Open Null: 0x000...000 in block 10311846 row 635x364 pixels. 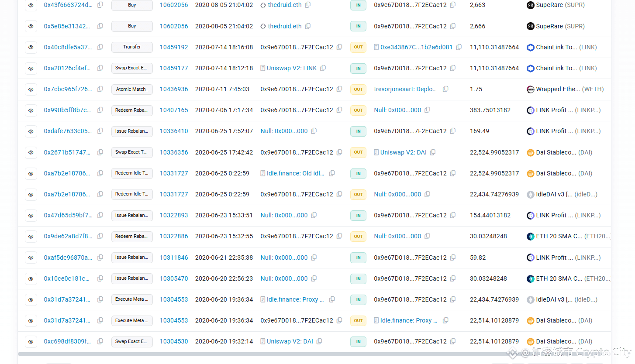(284, 258)
